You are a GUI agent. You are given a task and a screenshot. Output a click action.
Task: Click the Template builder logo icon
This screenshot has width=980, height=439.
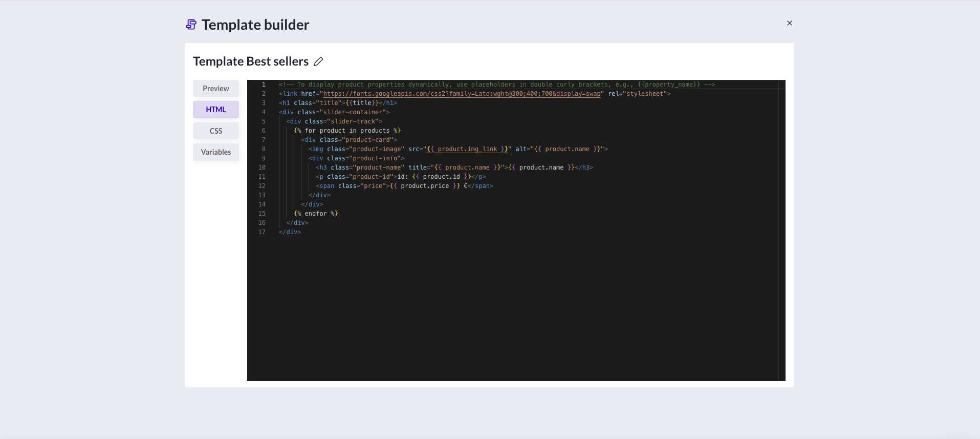coord(191,25)
